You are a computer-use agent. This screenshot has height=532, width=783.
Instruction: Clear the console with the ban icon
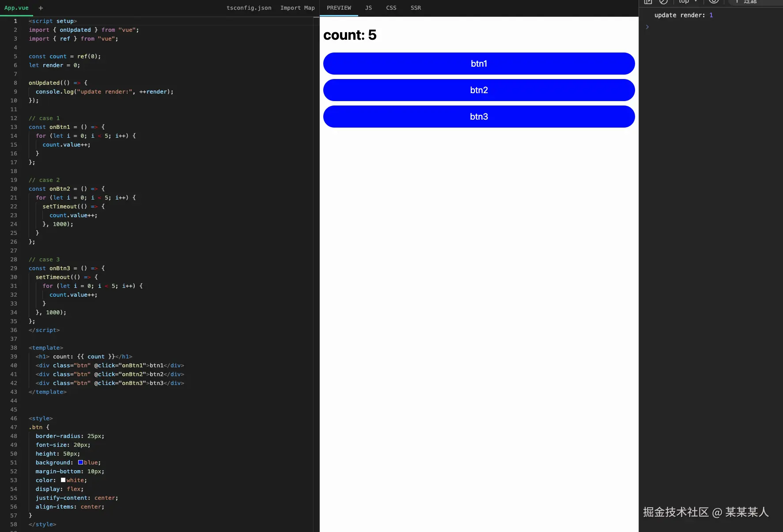(x=663, y=2)
